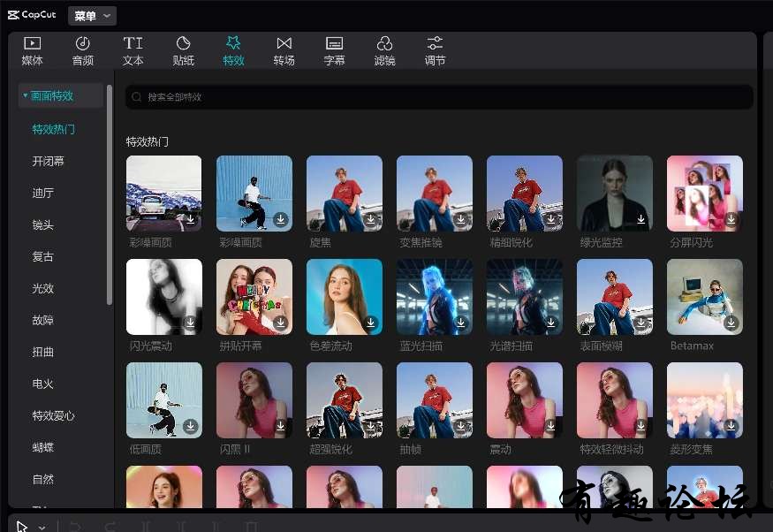
Task: Select the 开闭幕 category
Action: 48,161
